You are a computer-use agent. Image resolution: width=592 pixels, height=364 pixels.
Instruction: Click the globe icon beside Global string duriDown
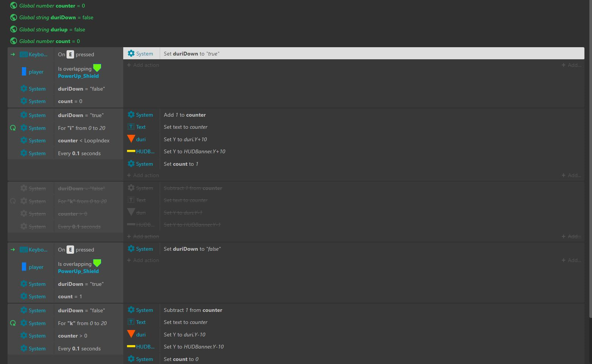[x=14, y=17]
